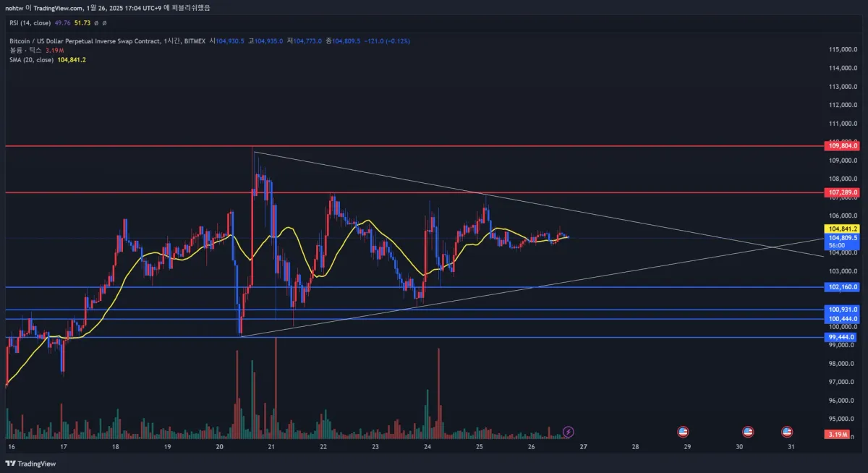Click the nohtw username in the header
The image size is (868, 473).
coord(14,8)
